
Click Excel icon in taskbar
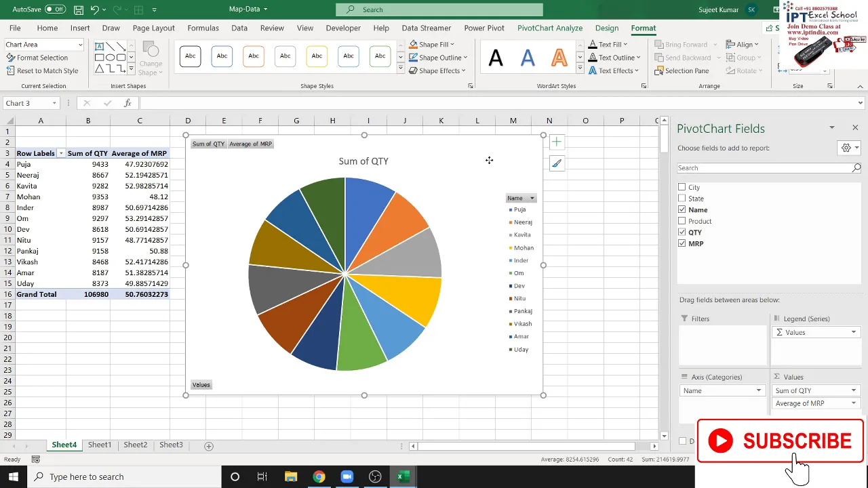tap(403, 476)
